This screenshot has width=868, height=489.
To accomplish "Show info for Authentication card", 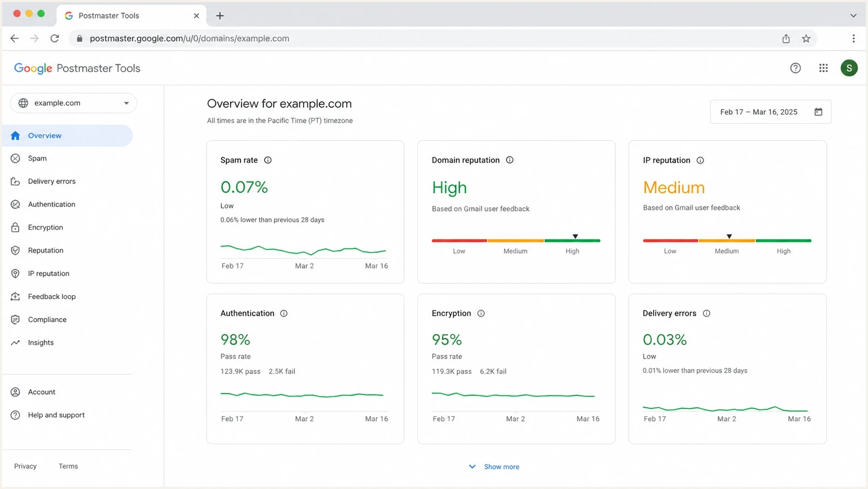I will pos(283,313).
